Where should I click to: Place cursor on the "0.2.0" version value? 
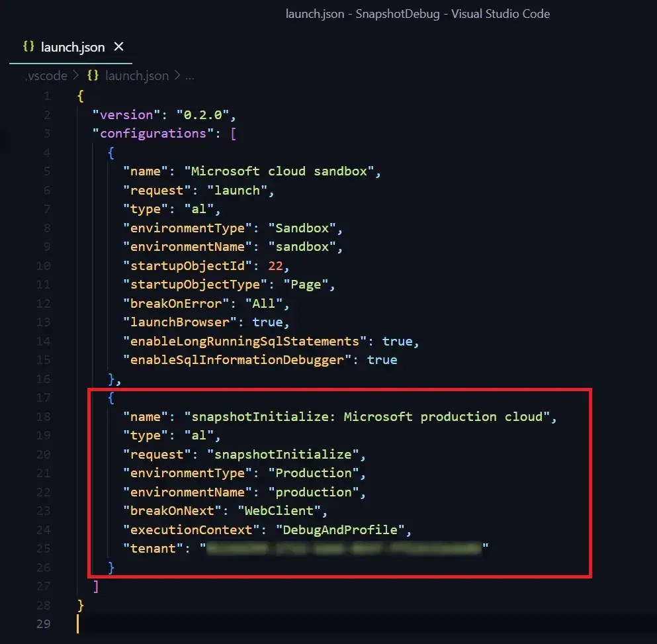[x=204, y=114]
